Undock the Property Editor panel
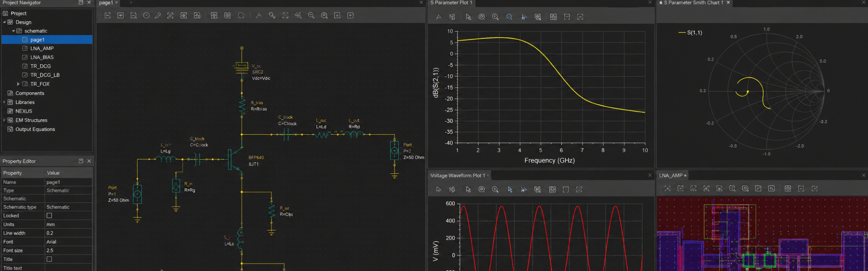This screenshot has width=868, height=271. tap(81, 161)
